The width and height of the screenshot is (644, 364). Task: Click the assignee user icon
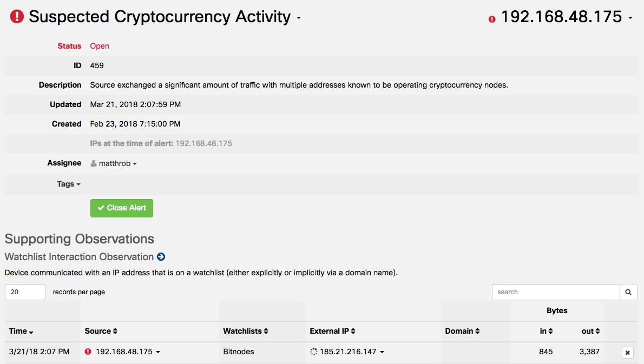tap(94, 163)
